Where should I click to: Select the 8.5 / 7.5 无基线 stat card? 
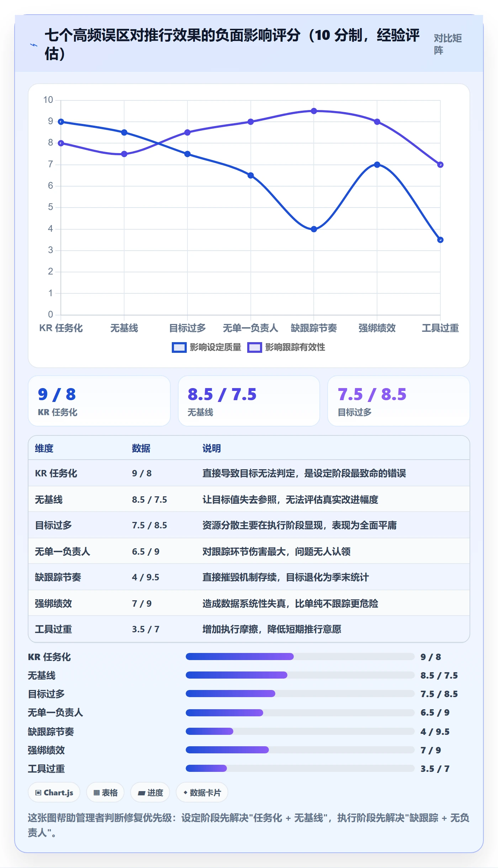click(249, 401)
